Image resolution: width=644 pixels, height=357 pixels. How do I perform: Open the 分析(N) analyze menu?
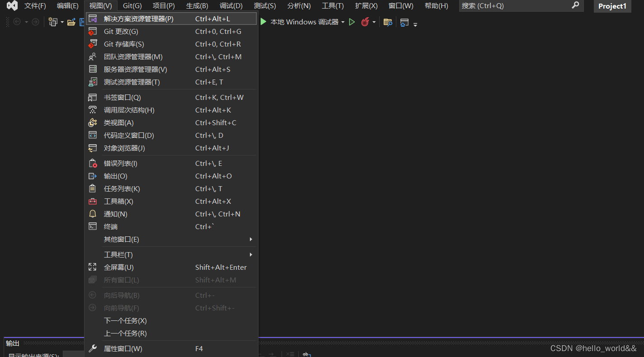point(299,6)
